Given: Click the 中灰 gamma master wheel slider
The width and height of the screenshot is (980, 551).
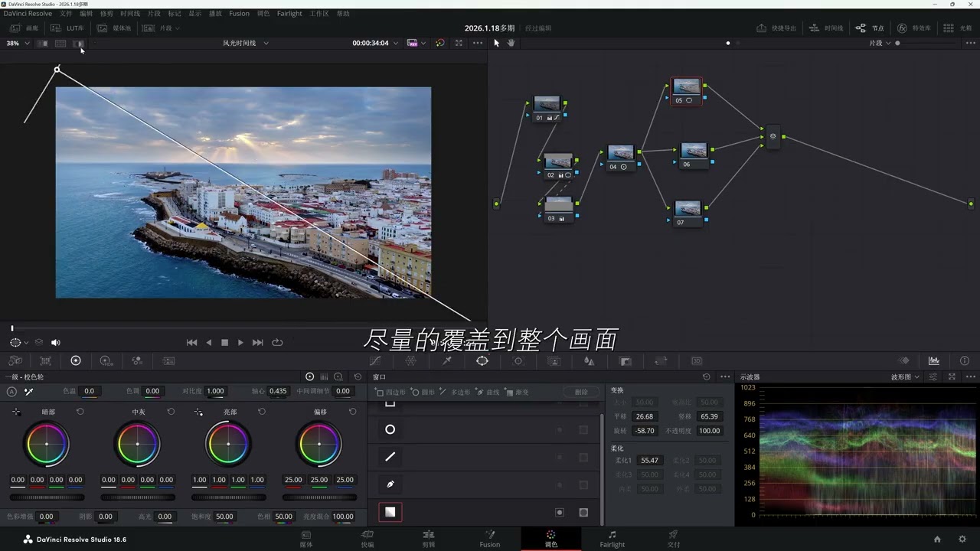Looking at the screenshot, I should (137, 497).
